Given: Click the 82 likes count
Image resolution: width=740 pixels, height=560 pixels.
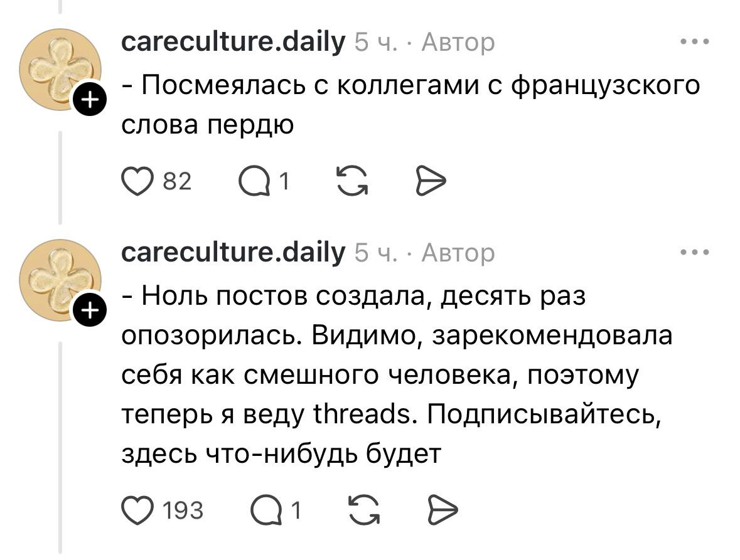Looking at the screenshot, I should (176, 182).
